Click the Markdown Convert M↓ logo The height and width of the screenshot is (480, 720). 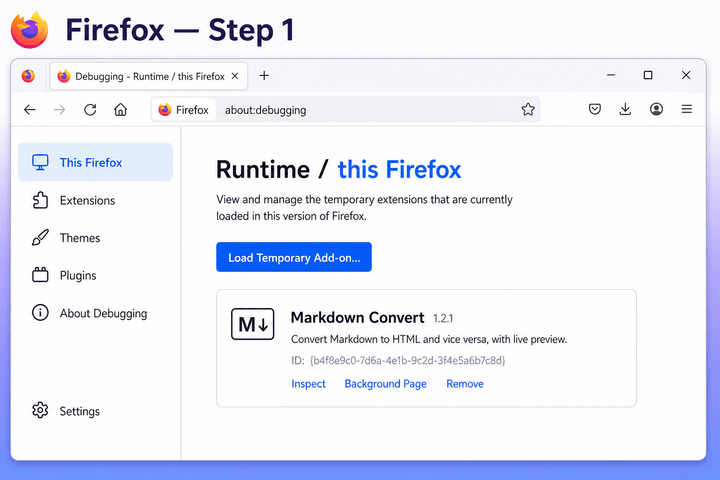tap(253, 324)
